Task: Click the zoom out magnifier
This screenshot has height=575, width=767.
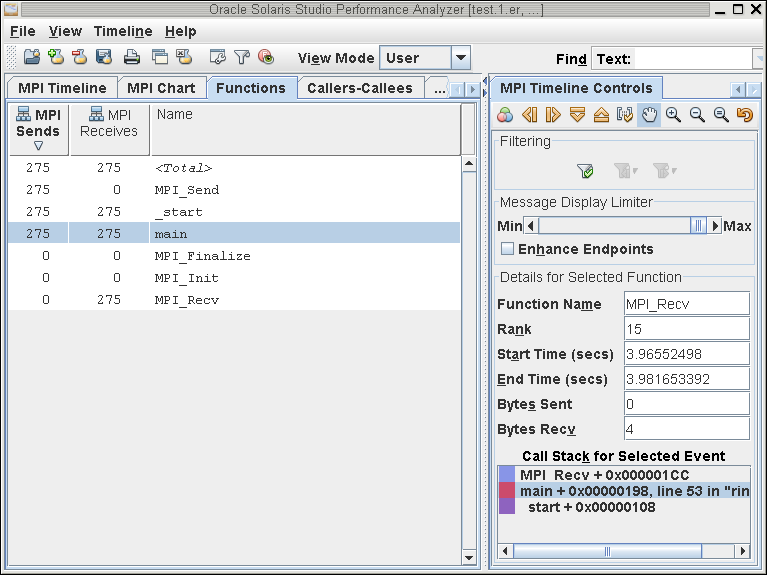Action: (697, 115)
